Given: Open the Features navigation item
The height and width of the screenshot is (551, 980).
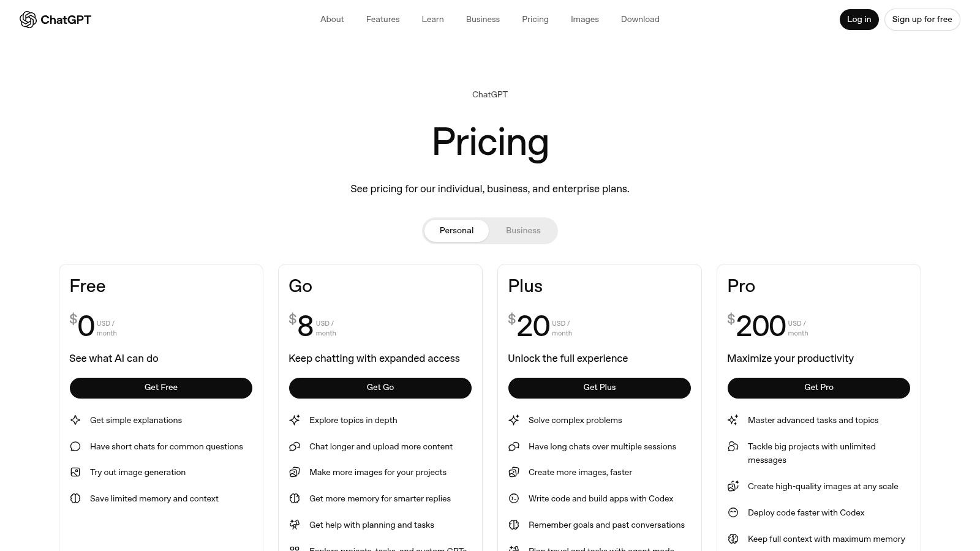Looking at the screenshot, I should [x=383, y=19].
